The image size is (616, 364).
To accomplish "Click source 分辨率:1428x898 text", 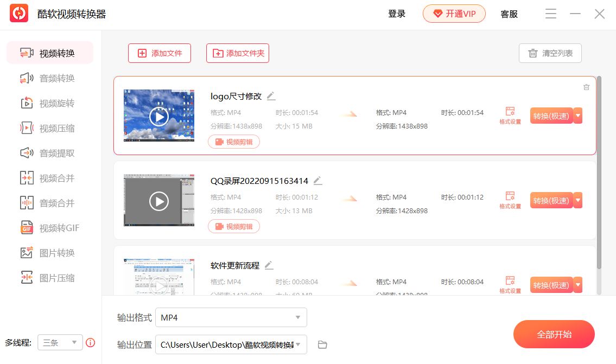I will click(236, 211).
